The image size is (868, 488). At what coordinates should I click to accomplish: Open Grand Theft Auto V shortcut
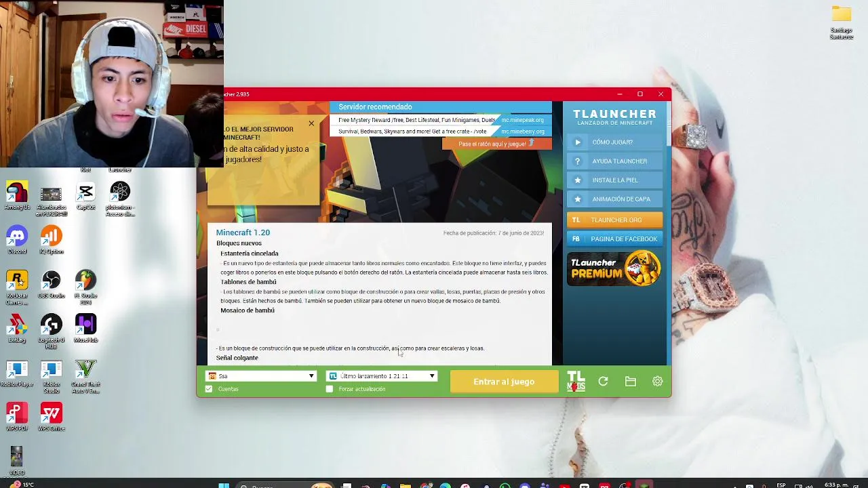tap(85, 377)
